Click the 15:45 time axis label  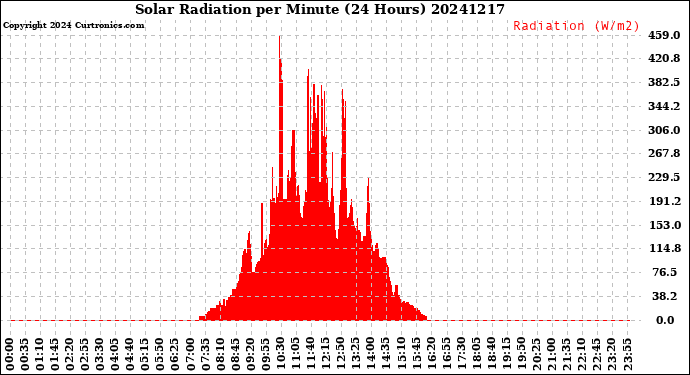[x=416, y=355]
